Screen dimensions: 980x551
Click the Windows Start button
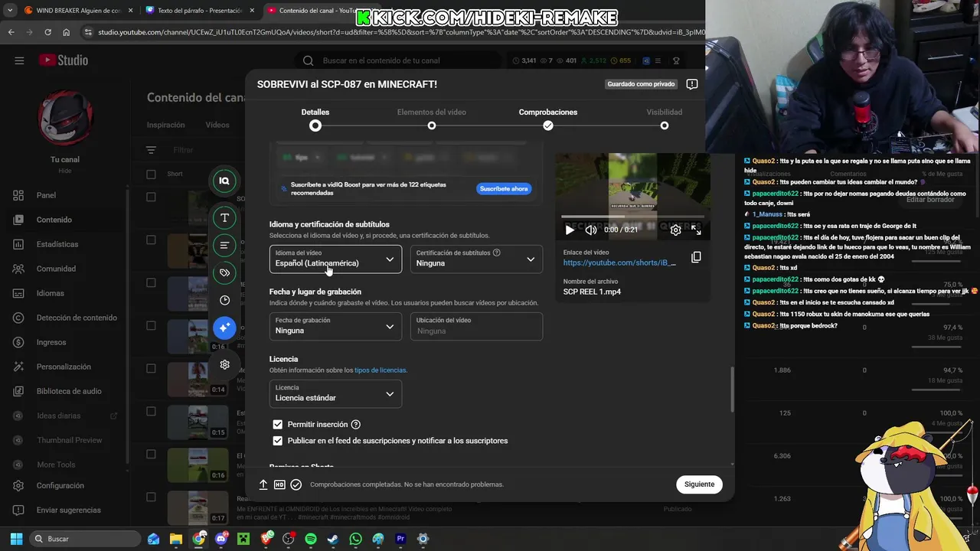(16, 539)
